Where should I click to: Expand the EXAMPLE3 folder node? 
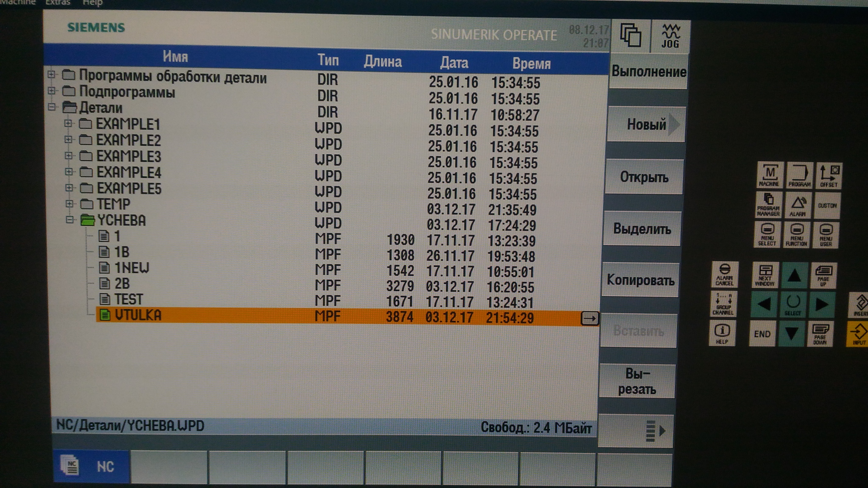[68, 156]
